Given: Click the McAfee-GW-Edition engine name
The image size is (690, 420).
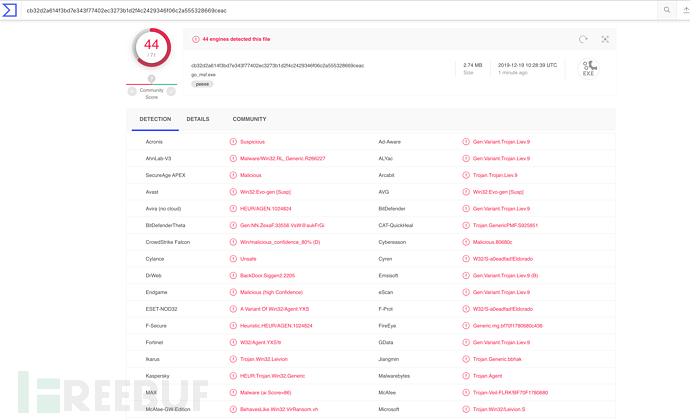Looking at the screenshot, I should pos(168,409).
